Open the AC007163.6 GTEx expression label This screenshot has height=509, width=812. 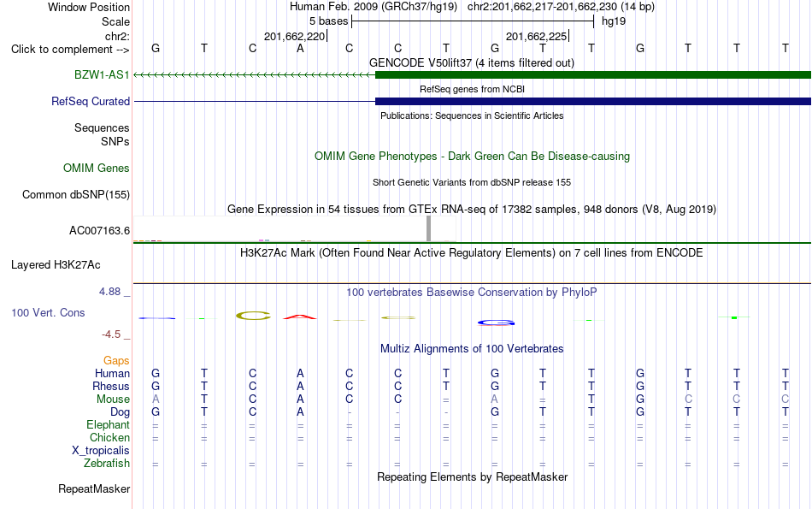click(x=99, y=230)
